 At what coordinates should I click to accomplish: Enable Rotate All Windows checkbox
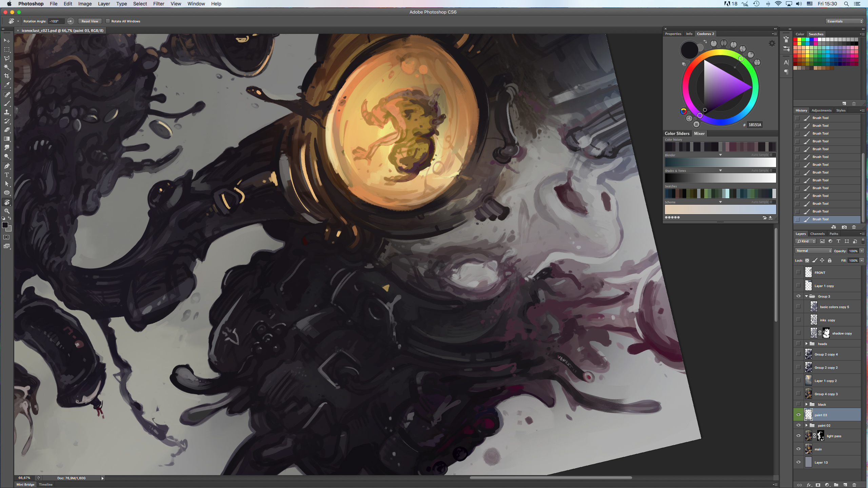pos(108,21)
